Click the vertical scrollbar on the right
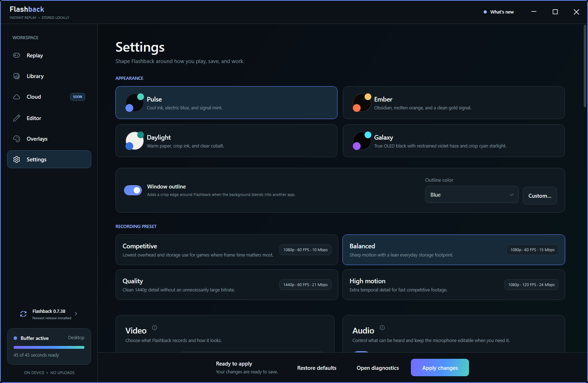 click(x=585, y=66)
